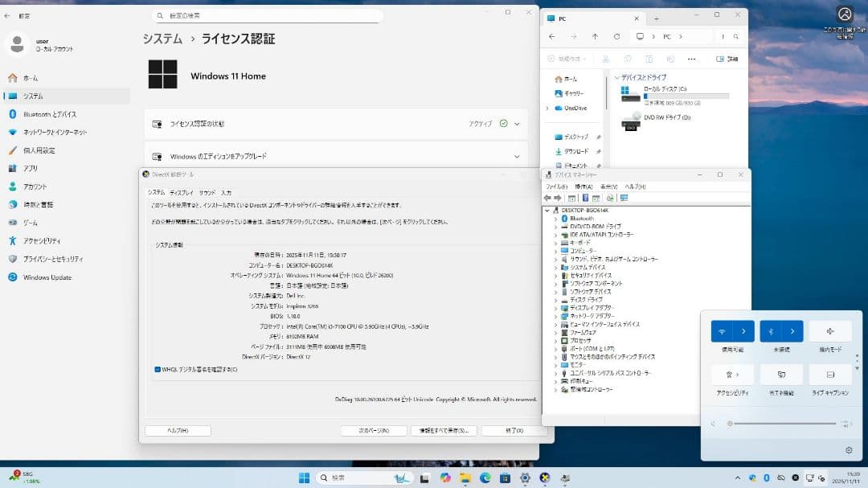Expand OneDrive in Explorer sidebar

point(547,108)
